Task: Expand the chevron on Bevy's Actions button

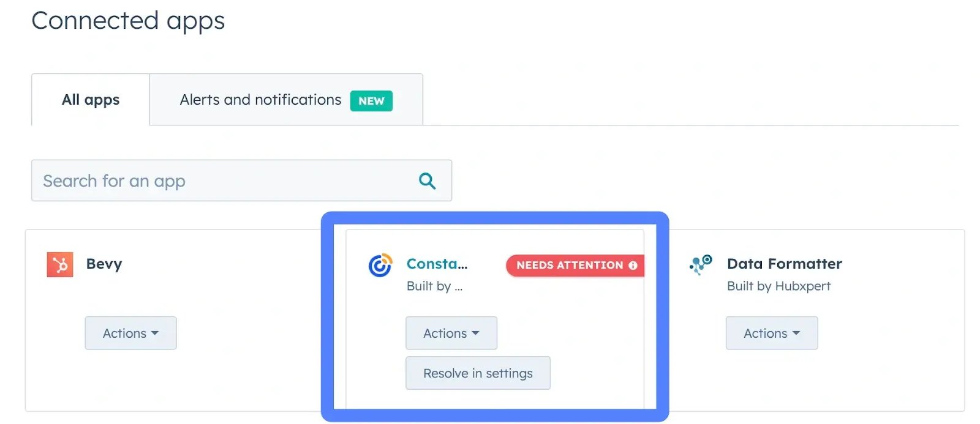Action: click(x=154, y=333)
